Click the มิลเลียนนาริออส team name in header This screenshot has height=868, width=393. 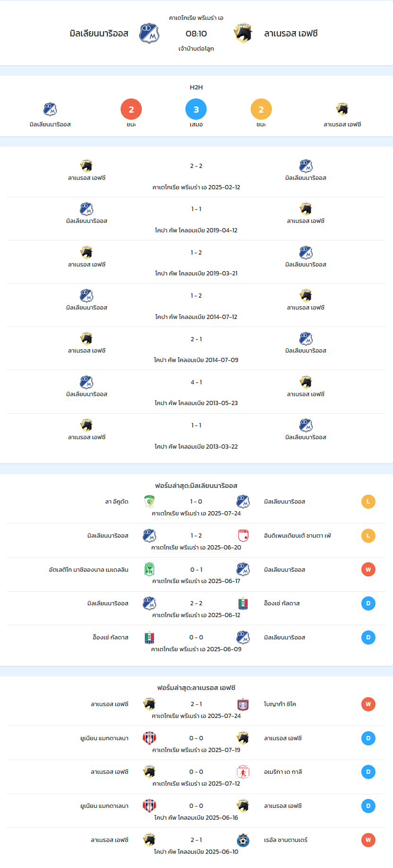99,34
